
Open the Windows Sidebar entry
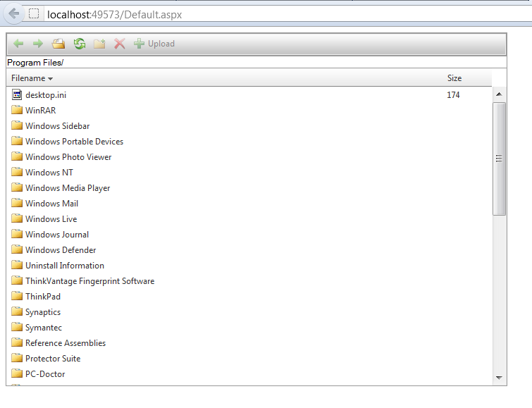57,126
